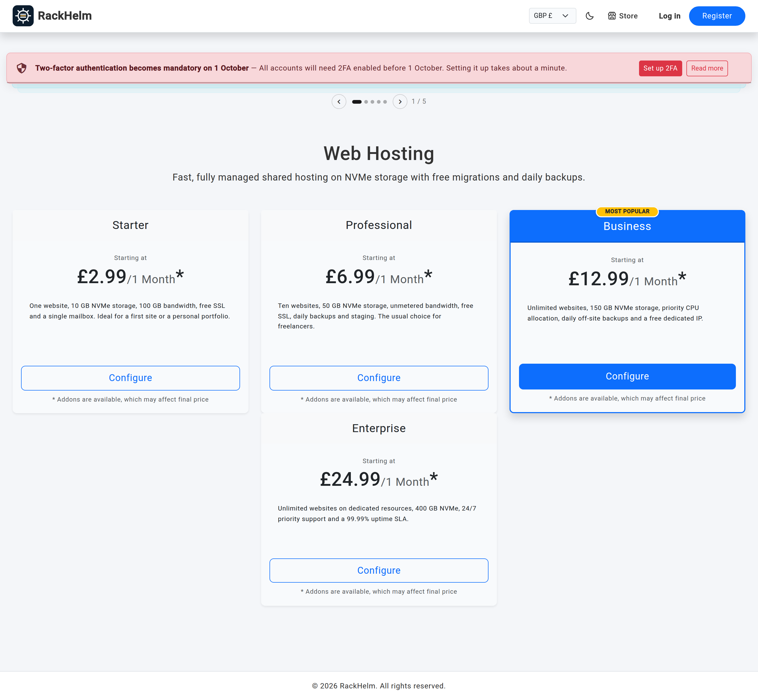Click the Read more button
This screenshot has width=758, height=700.
point(707,68)
